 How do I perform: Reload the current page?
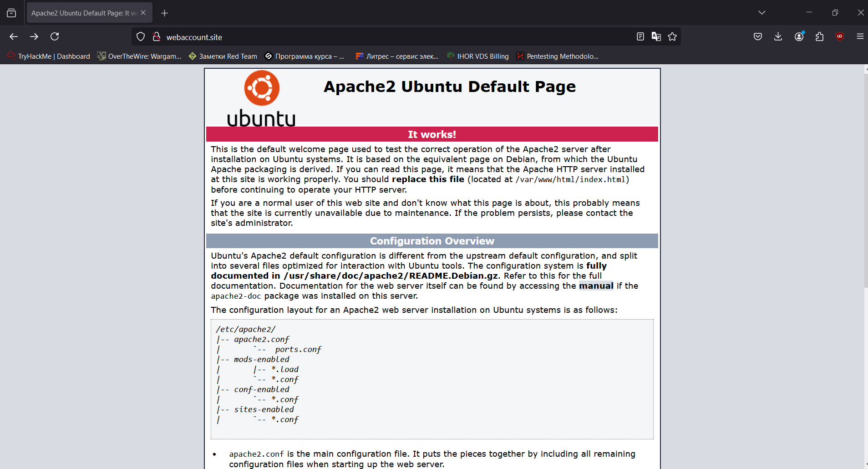[55, 36]
